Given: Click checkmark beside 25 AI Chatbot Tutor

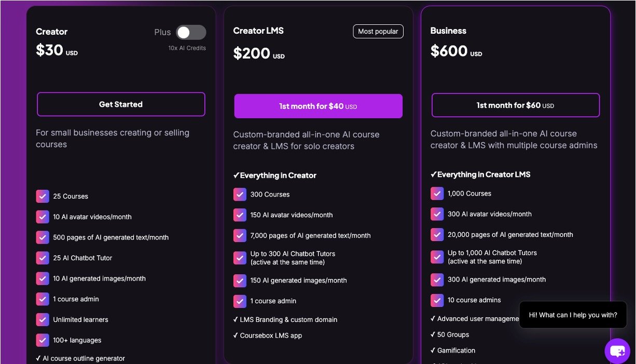Looking at the screenshot, I should [43, 258].
